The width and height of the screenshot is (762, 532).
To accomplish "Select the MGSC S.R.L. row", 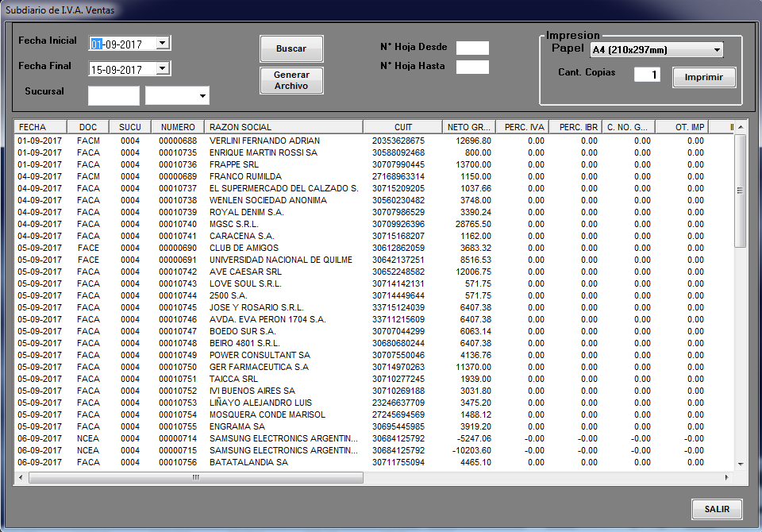I will [x=374, y=224].
